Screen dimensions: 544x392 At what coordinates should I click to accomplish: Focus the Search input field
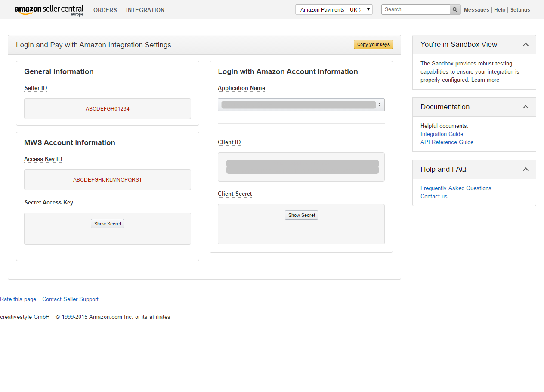(415, 9)
